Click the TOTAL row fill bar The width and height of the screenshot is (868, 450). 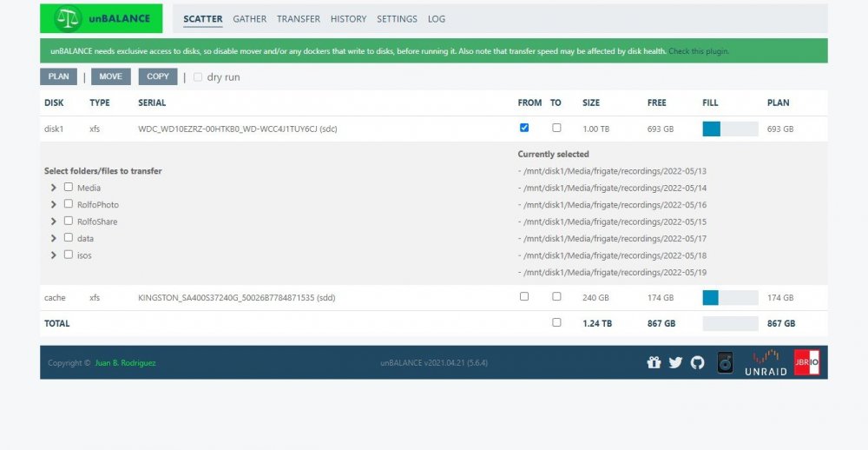tap(730, 324)
